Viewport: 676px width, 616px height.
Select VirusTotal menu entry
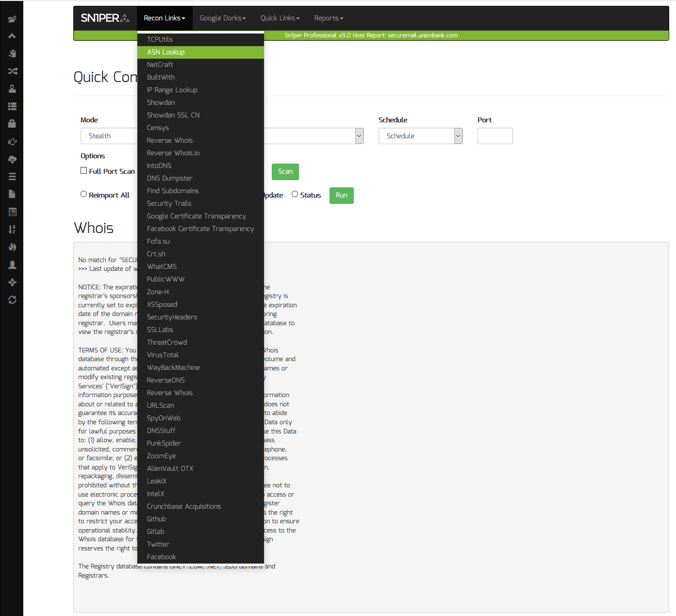[x=200, y=355]
